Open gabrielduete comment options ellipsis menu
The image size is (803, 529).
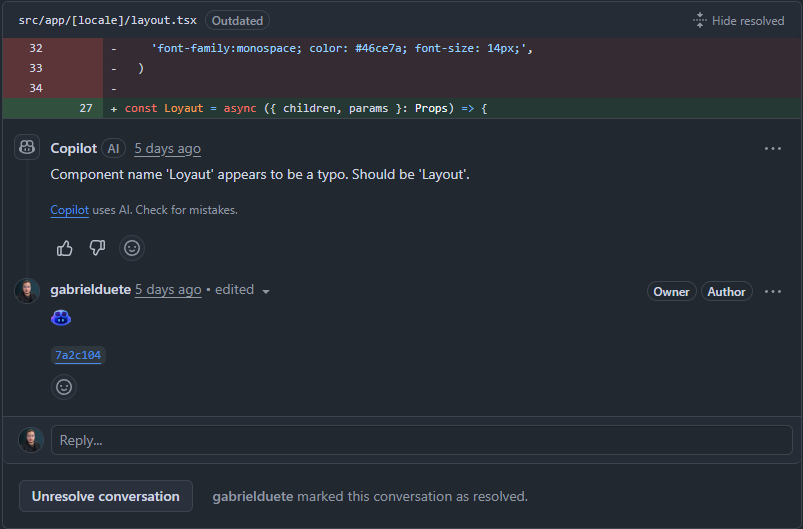(x=772, y=291)
